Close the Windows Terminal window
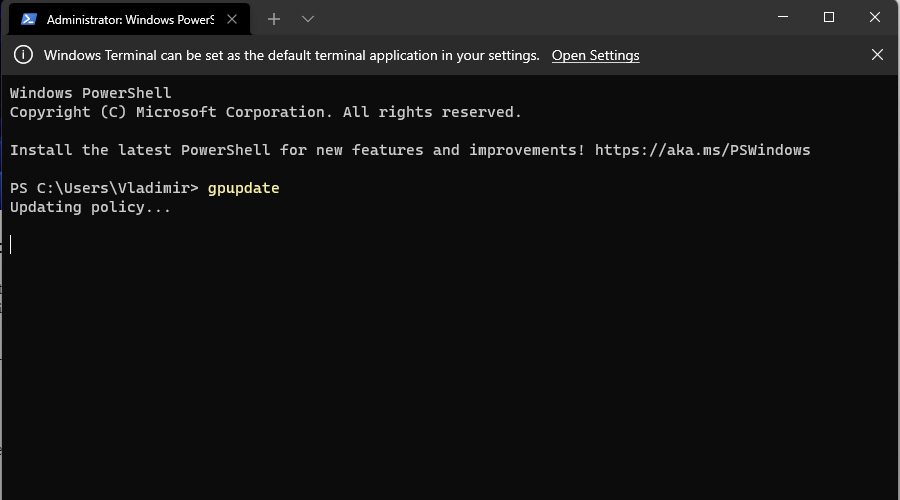The height and width of the screenshot is (500, 900). point(874,17)
